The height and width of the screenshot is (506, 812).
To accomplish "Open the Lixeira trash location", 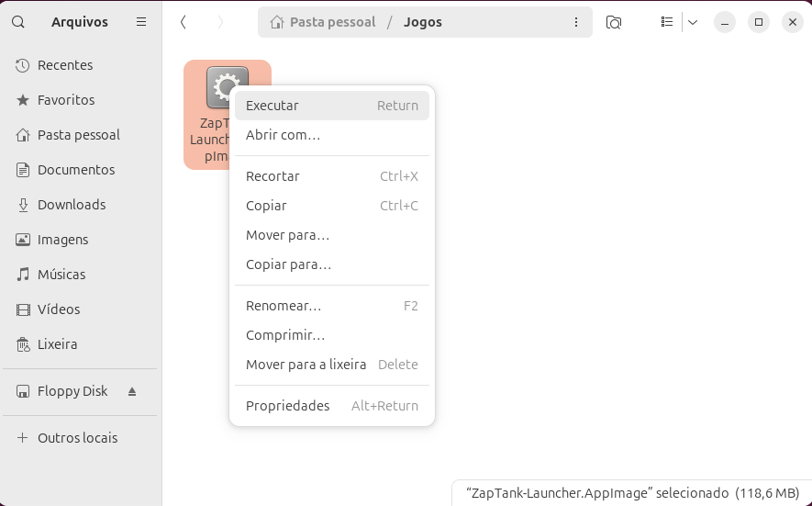I will [57, 344].
